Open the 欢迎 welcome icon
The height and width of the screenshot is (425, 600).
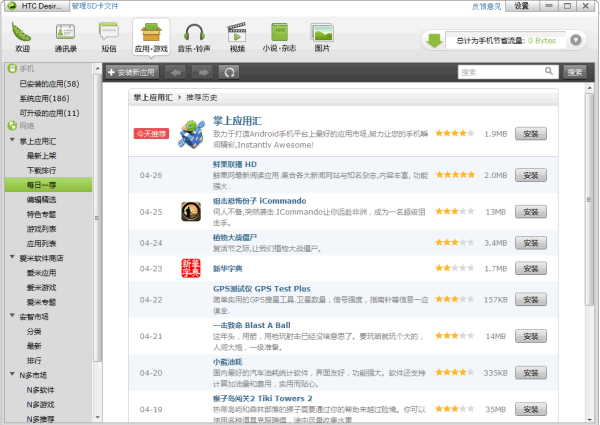pyautogui.click(x=22, y=36)
